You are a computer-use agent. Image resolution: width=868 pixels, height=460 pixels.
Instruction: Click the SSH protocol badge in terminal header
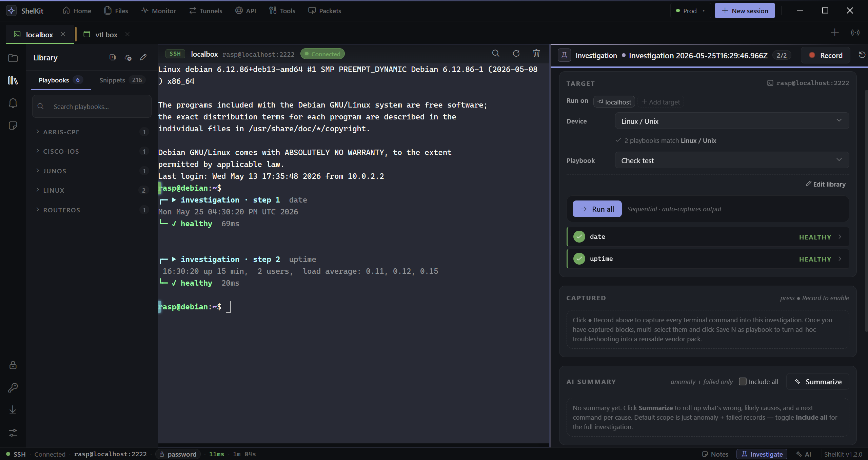[175, 54]
